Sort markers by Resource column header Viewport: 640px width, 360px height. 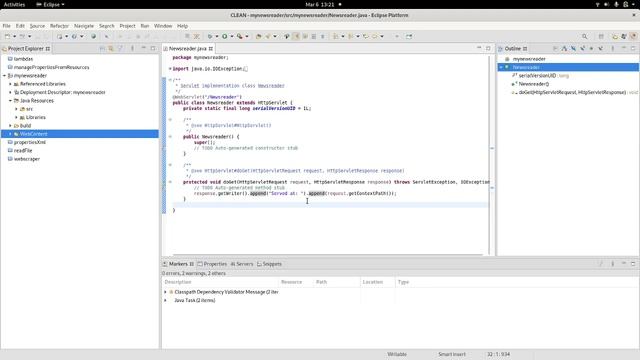pos(296,282)
